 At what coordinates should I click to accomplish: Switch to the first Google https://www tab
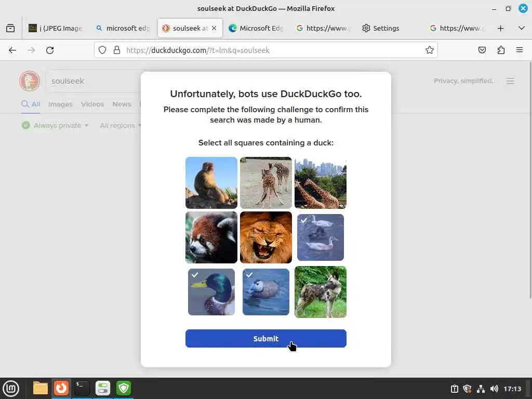323,28
